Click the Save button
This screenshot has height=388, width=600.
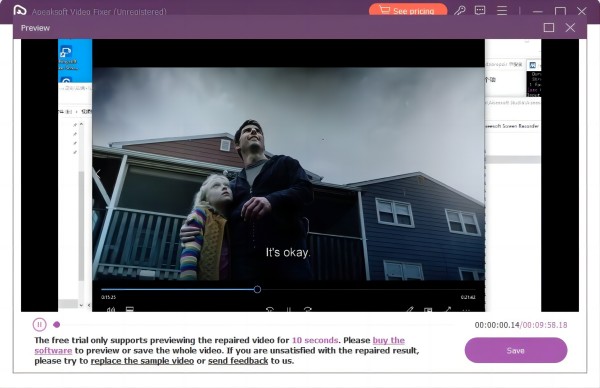(x=515, y=350)
